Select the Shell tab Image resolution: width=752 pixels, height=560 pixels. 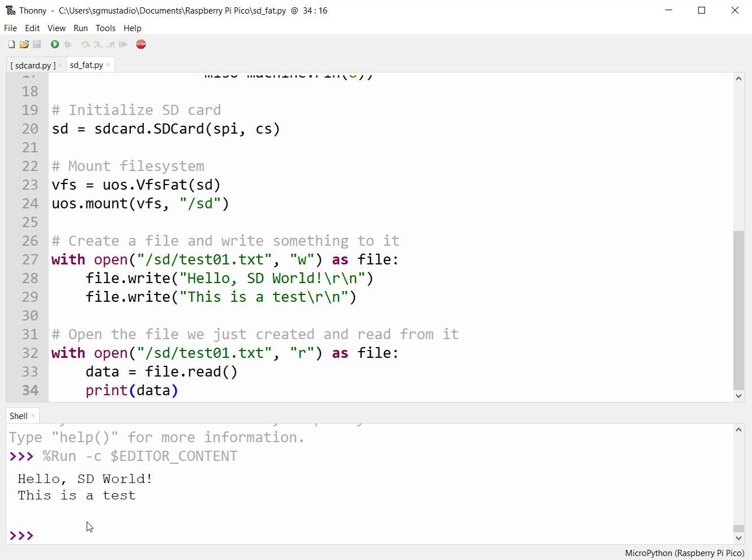(x=18, y=416)
